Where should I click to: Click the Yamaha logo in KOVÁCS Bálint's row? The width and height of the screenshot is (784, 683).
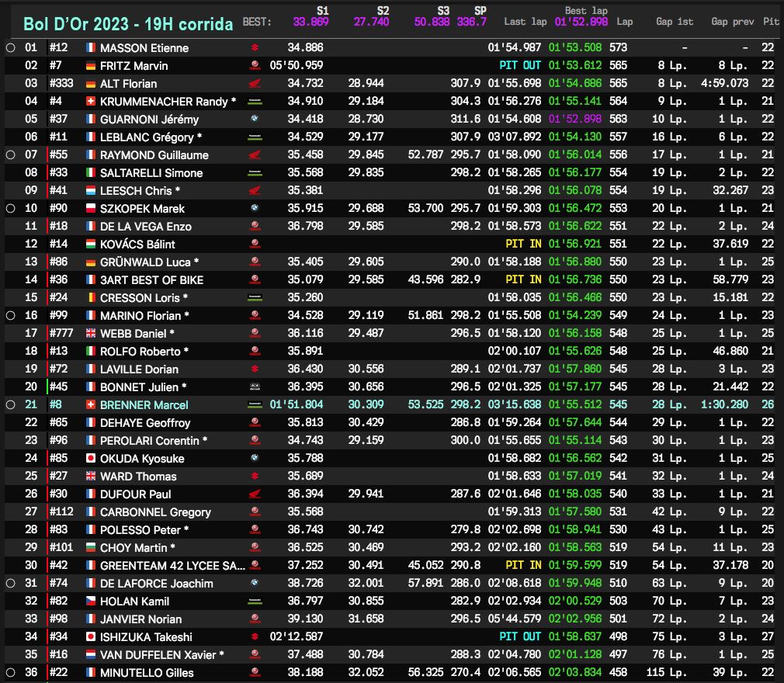[x=255, y=244]
